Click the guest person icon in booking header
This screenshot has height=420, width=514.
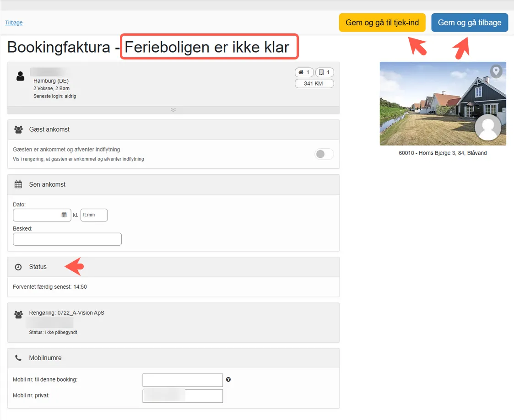pos(20,75)
